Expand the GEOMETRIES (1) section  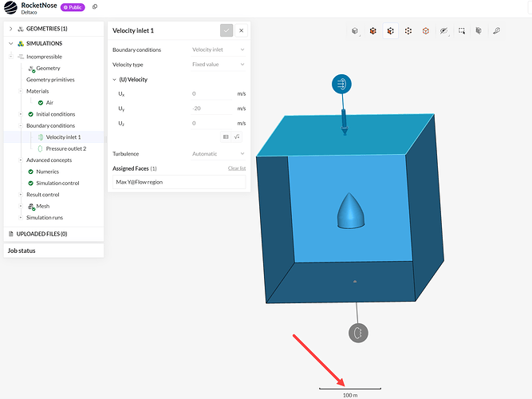(x=11, y=29)
